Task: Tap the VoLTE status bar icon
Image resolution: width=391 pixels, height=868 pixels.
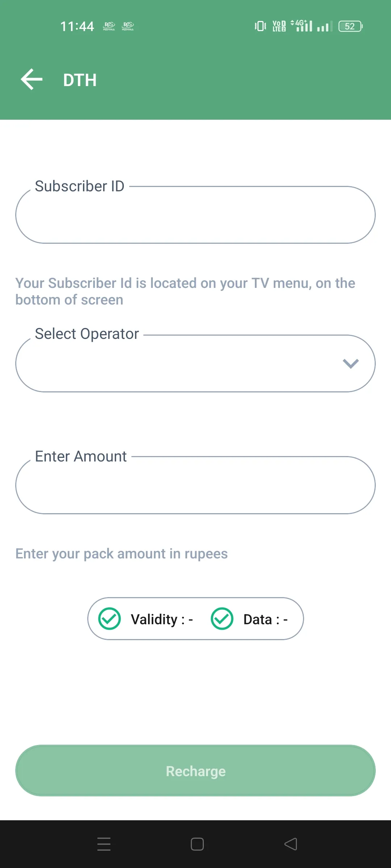Action: 278,25
